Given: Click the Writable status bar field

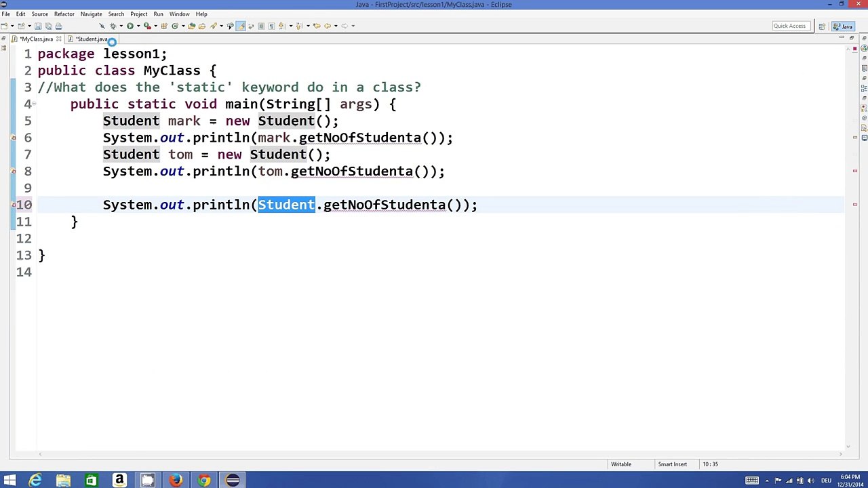Looking at the screenshot, I should coord(621,464).
